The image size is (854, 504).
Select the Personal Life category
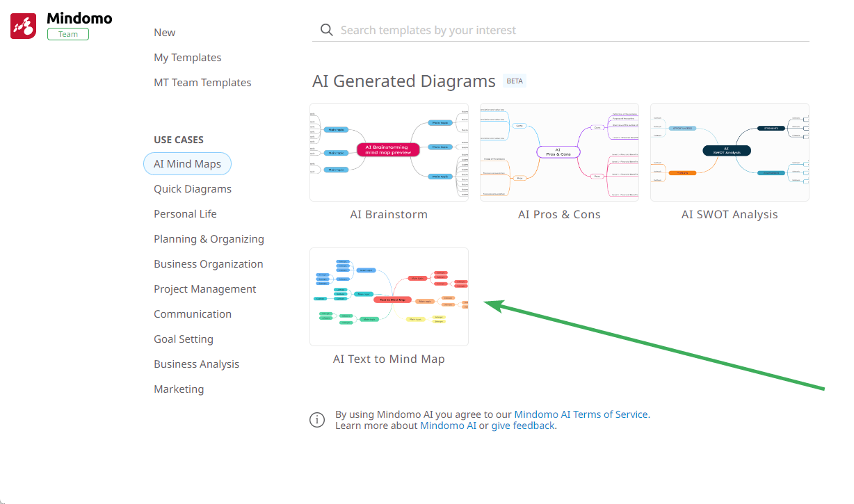pos(185,214)
